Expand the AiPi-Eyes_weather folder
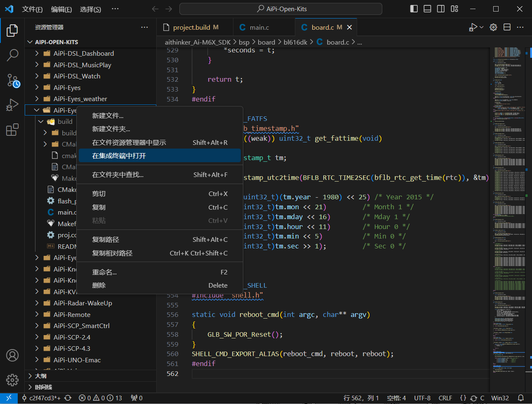The width and height of the screenshot is (532, 404). click(37, 99)
